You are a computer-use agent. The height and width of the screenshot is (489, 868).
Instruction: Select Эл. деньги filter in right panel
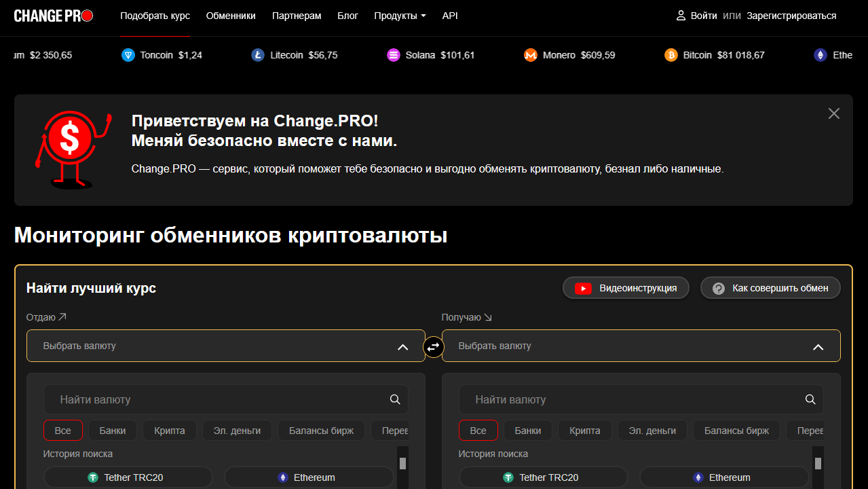[652, 431]
